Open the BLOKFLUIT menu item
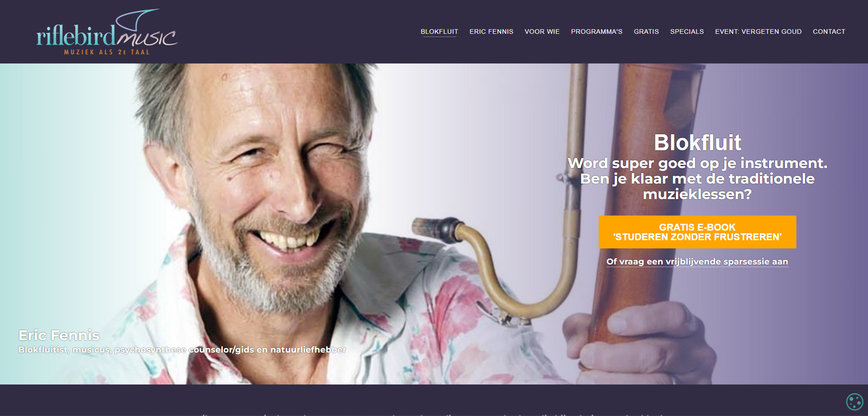868x416 pixels. point(439,32)
